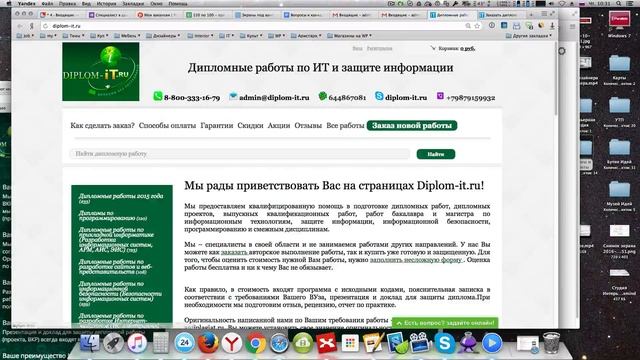The width and height of the screenshot is (640, 360).
Task: Open the Другие закладки dropdown
Action: click(529, 36)
